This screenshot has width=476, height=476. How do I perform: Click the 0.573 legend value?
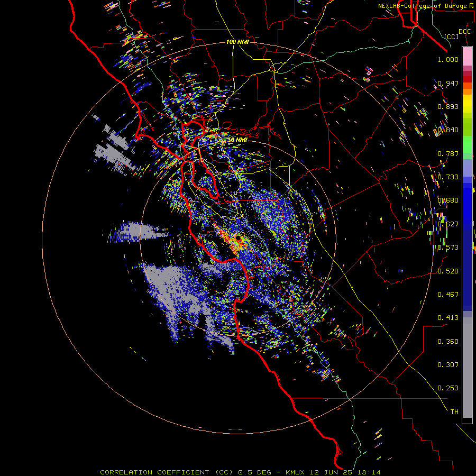[x=448, y=247]
